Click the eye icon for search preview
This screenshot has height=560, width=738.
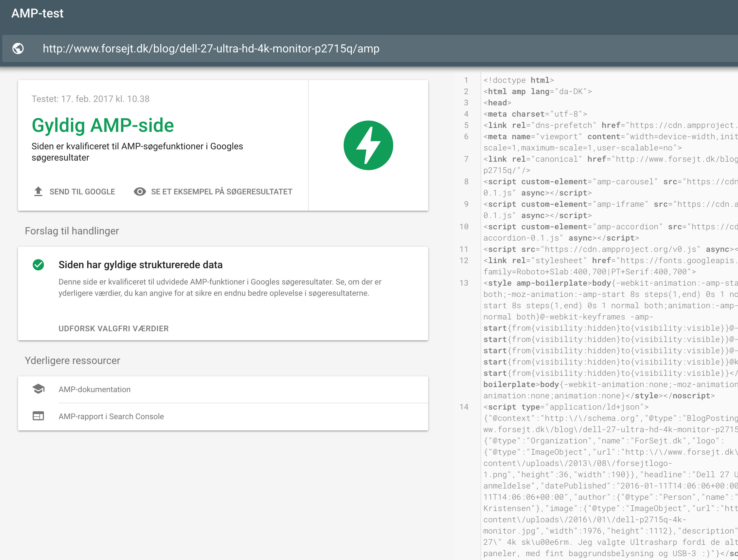(140, 192)
